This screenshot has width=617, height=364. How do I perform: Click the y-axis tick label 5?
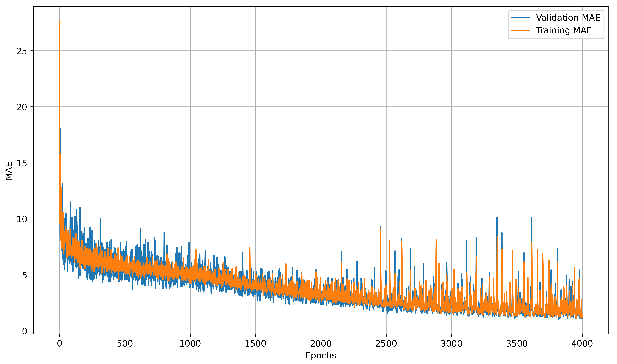pyautogui.click(x=24, y=275)
